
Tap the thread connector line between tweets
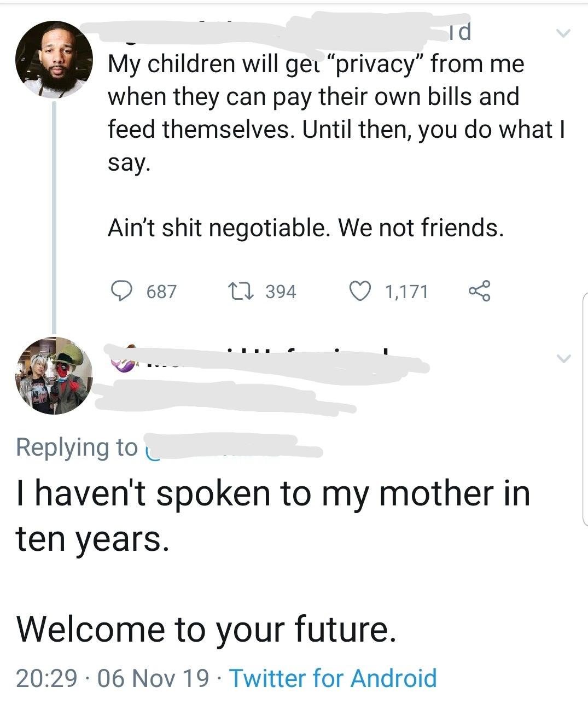point(54,217)
